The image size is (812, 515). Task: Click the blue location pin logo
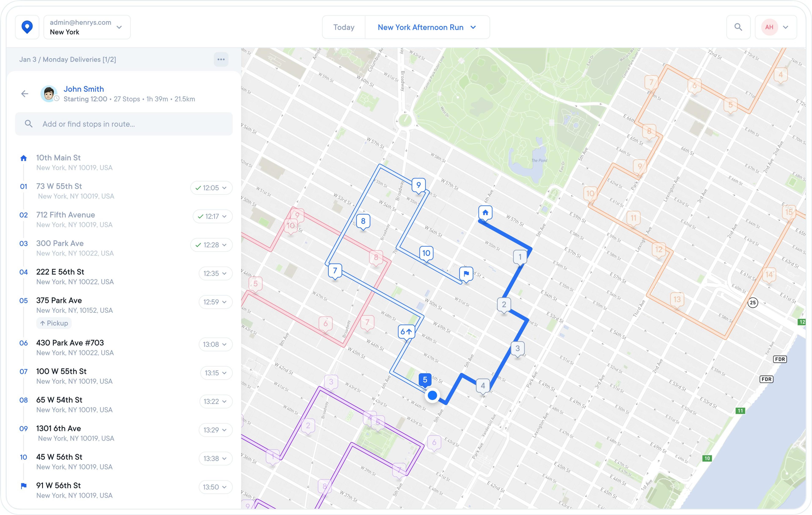(x=27, y=27)
